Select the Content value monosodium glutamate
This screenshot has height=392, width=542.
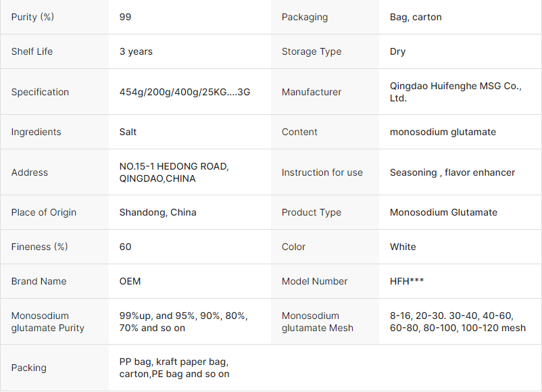coord(443,132)
